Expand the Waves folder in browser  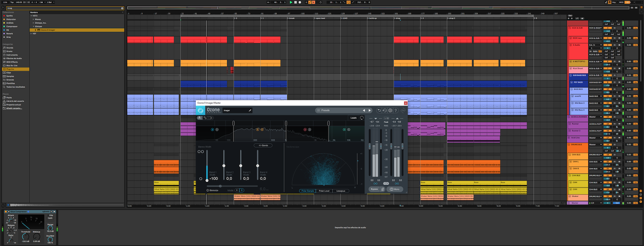pyautogui.click(x=34, y=19)
